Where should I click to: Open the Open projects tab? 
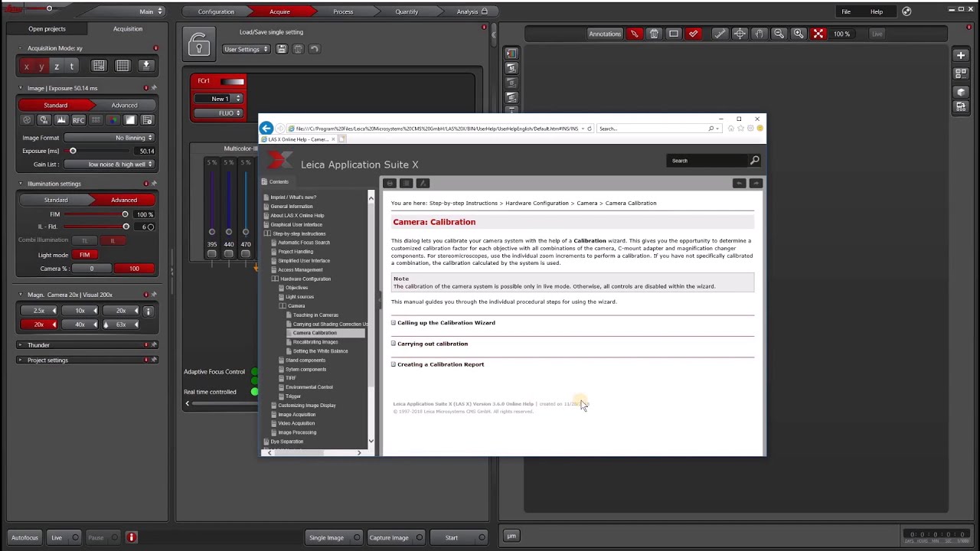pyautogui.click(x=47, y=28)
